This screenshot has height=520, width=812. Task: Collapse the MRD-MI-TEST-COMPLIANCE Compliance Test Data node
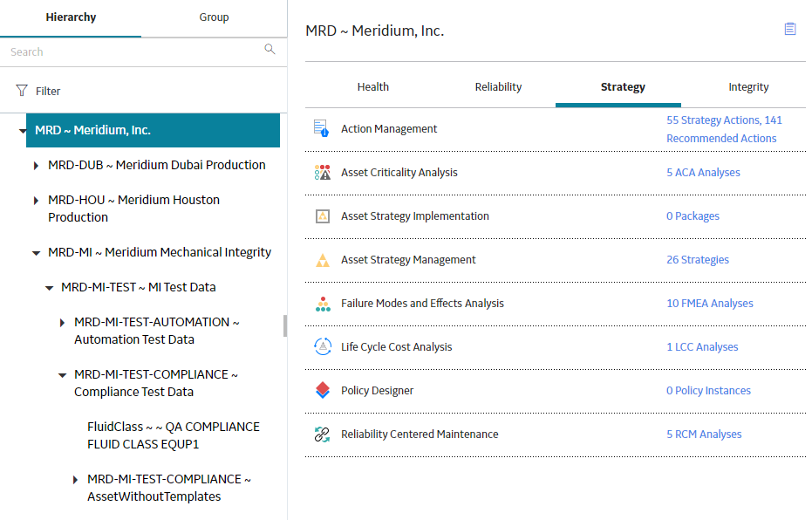(62, 375)
